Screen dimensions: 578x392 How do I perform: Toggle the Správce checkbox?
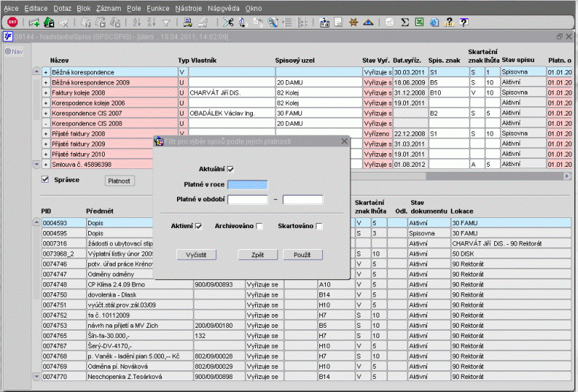click(46, 180)
